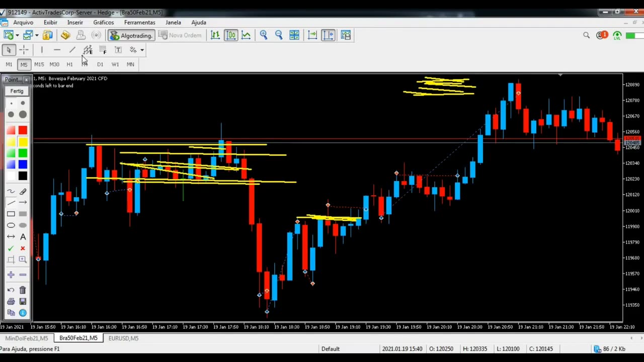Pick the solid green color swatch

(23, 153)
